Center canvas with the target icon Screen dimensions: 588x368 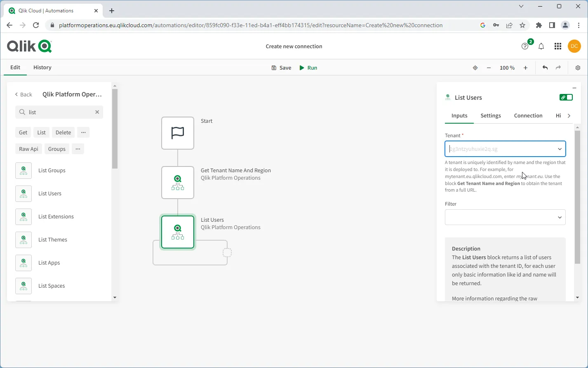coord(475,68)
